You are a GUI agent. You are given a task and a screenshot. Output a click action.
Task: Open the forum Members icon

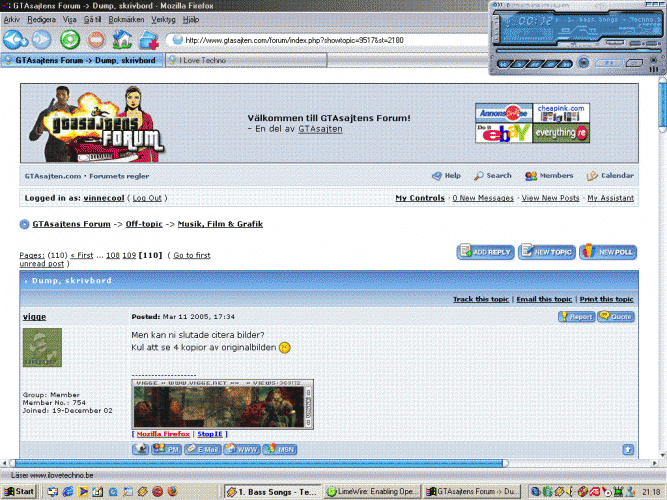pos(530,176)
